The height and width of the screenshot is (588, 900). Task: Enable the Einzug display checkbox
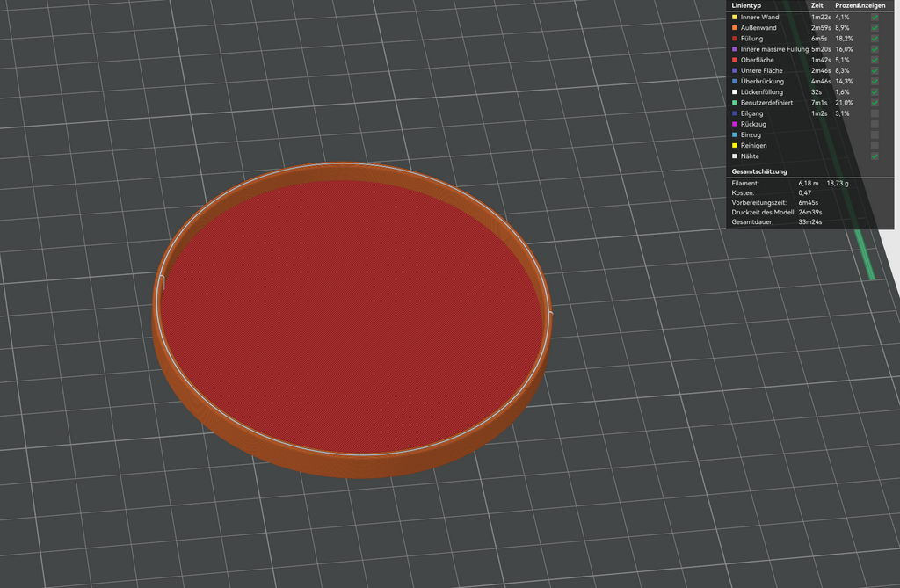[875, 135]
